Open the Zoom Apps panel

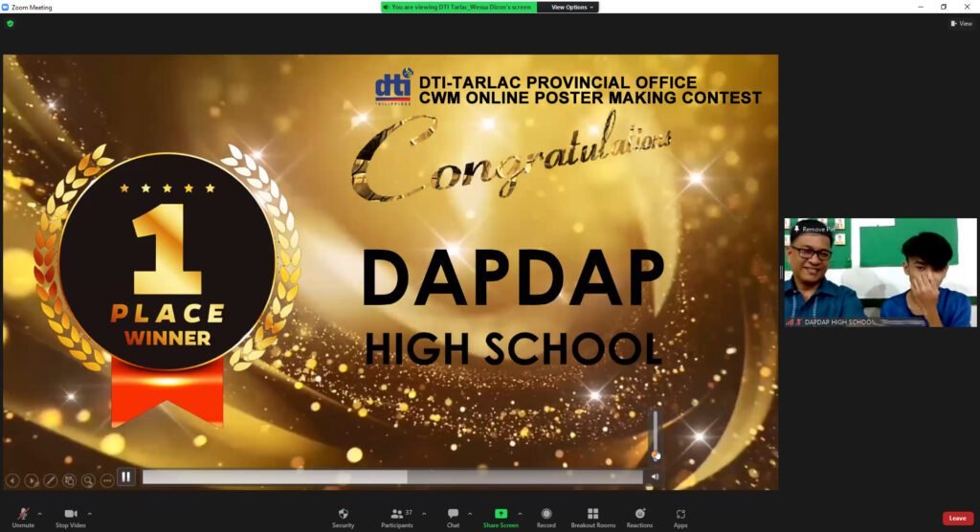(x=680, y=518)
